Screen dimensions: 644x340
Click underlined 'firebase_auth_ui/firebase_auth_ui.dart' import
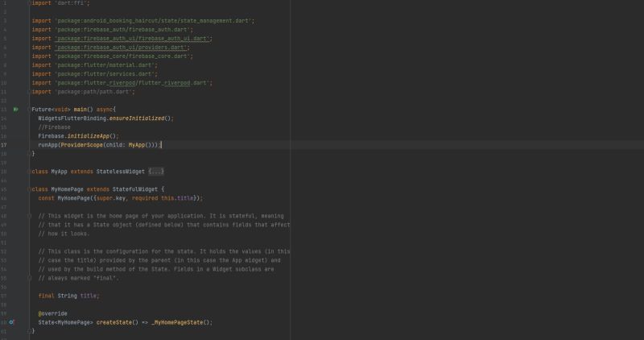[x=133, y=38]
